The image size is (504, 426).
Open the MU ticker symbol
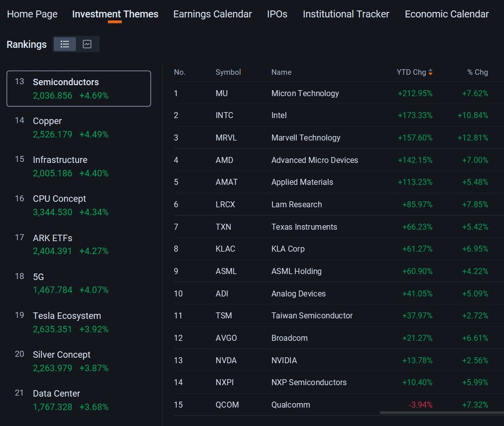(x=222, y=93)
